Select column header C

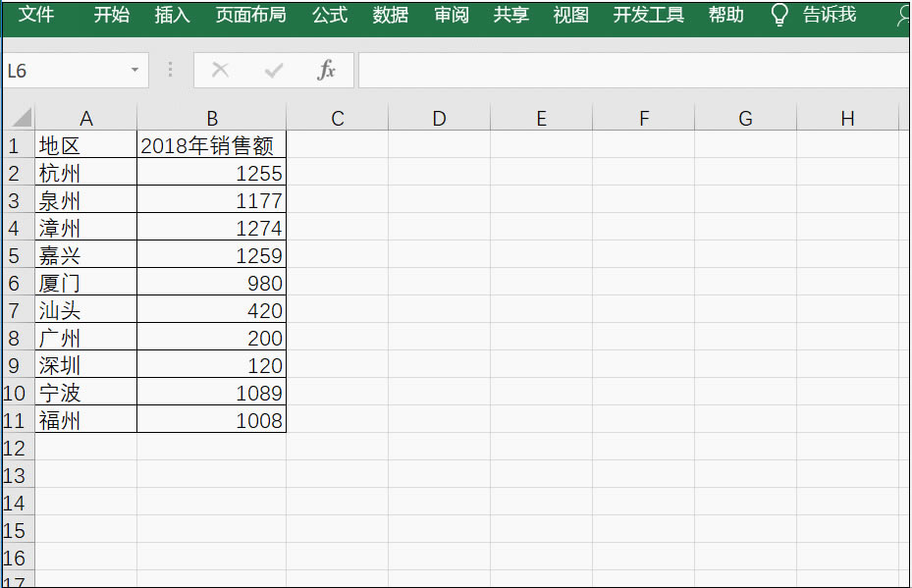(x=337, y=118)
